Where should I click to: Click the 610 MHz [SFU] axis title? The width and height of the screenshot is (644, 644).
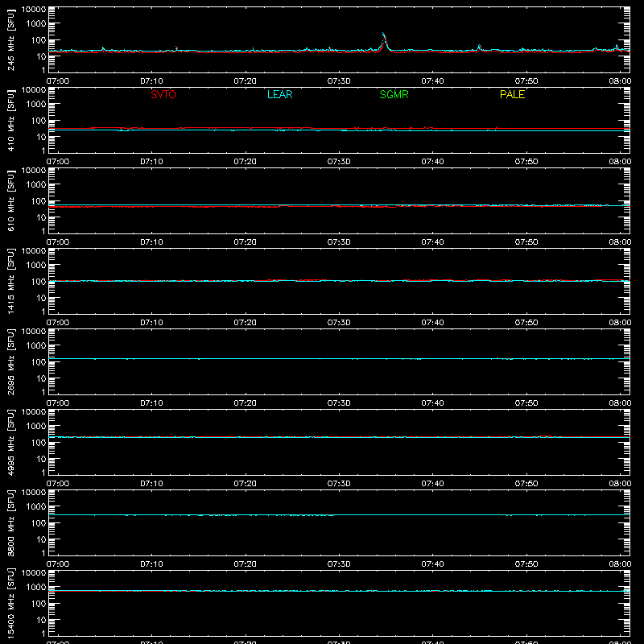10,200
